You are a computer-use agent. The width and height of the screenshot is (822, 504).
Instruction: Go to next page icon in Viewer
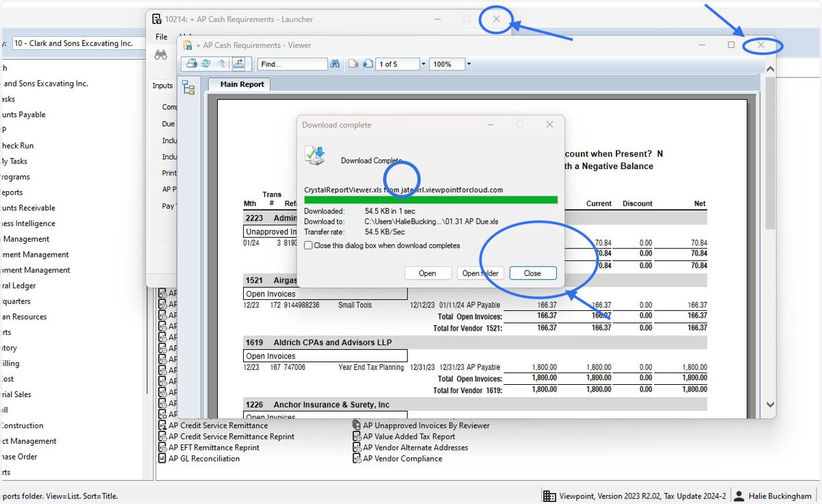(368, 64)
